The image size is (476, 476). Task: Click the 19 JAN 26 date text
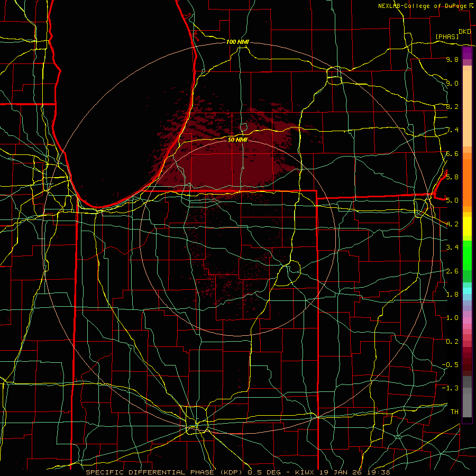click(341, 472)
